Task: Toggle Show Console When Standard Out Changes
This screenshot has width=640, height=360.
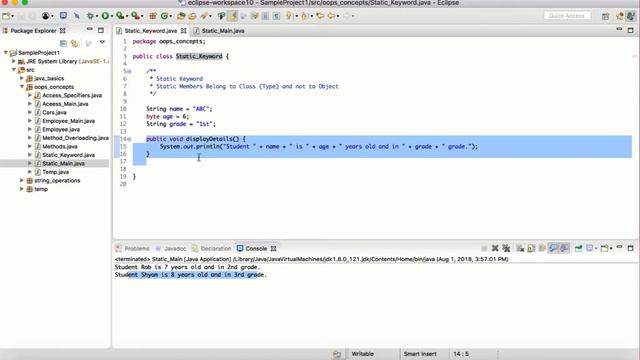Action: click(x=553, y=248)
